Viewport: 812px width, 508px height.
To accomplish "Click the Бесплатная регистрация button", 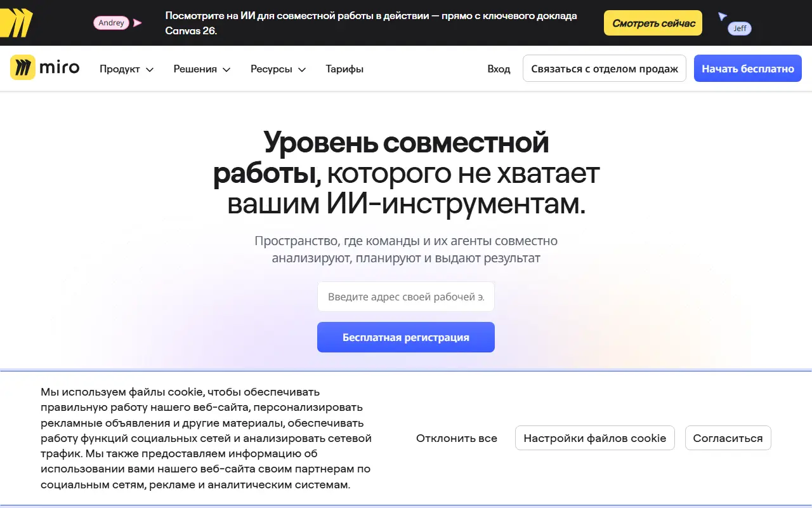I will [406, 337].
